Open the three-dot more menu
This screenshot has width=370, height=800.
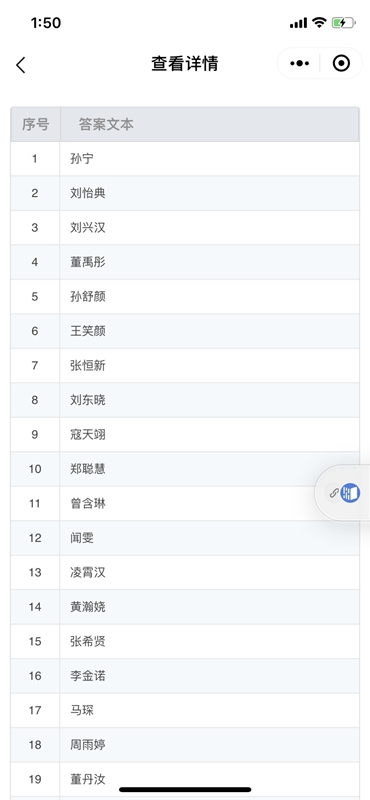pyautogui.click(x=299, y=64)
